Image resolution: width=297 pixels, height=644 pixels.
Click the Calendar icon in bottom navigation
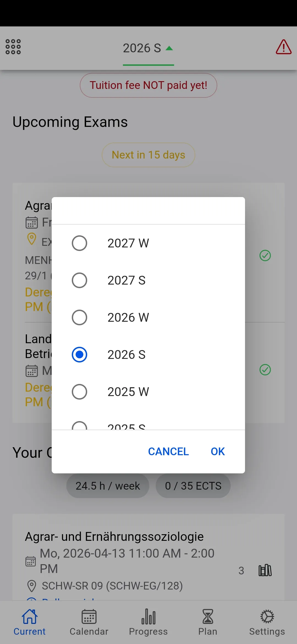pyautogui.click(x=89, y=616)
